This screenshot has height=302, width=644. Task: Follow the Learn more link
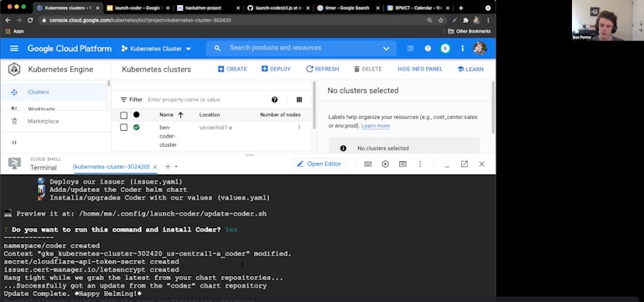[376, 126]
